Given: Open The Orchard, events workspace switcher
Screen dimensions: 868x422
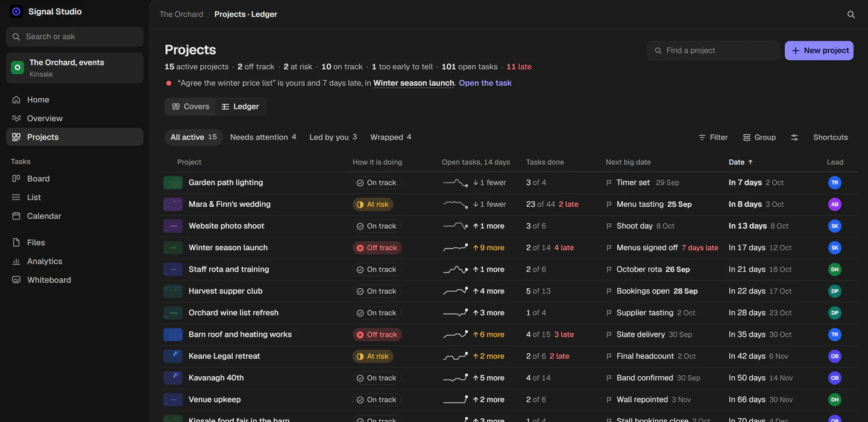Looking at the screenshot, I should coord(75,68).
